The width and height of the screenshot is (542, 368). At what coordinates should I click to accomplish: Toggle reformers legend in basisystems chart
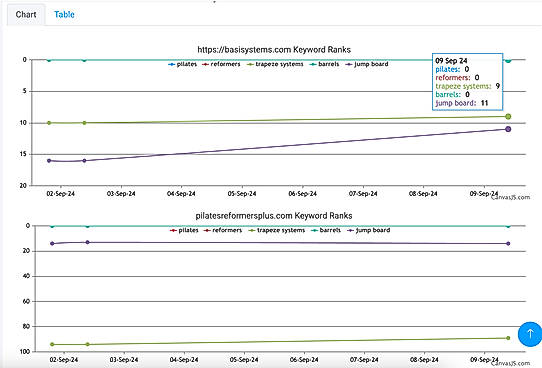click(x=221, y=64)
